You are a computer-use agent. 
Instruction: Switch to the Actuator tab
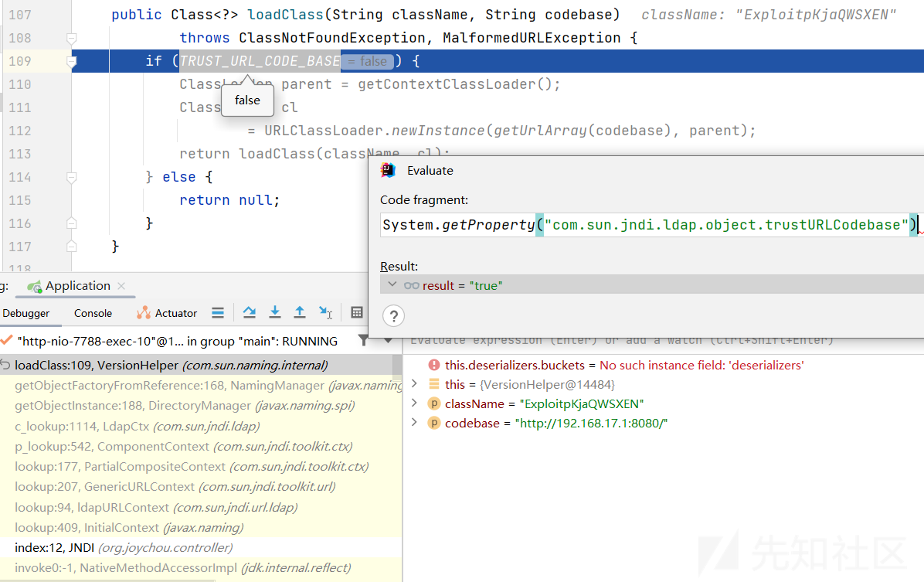coord(167,313)
